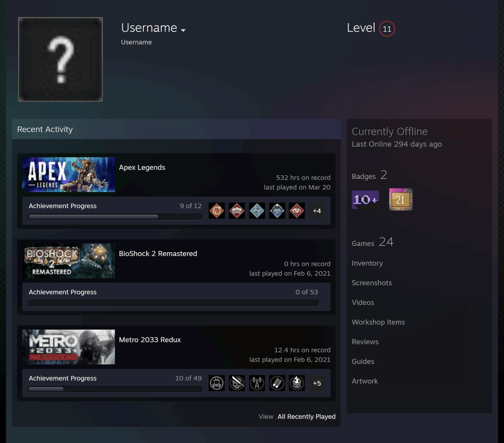Open the Metro 2033 Redux title link
This screenshot has height=443, width=504.
[150, 340]
